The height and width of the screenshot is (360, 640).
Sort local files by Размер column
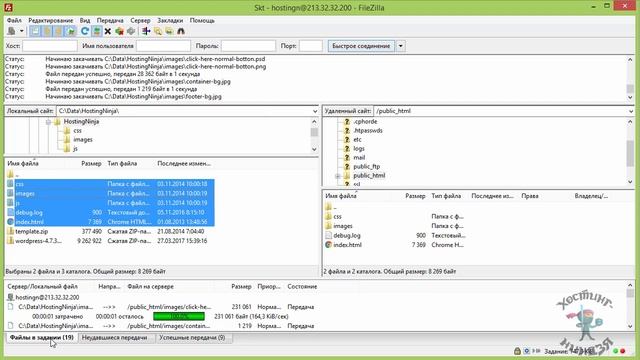(91, 164)
